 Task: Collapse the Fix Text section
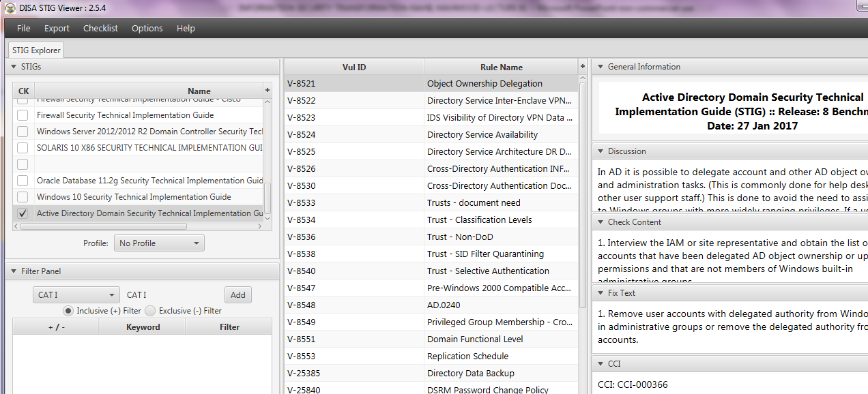pos(601,293)
